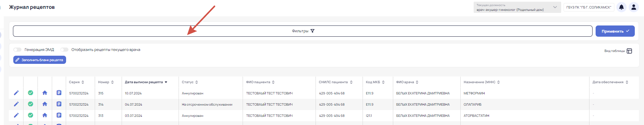Viewport: 644px width, 125px height.
Task: Click pencil edit icon for recipe 315
Action: pyautogui.click(x=16, y=93)
